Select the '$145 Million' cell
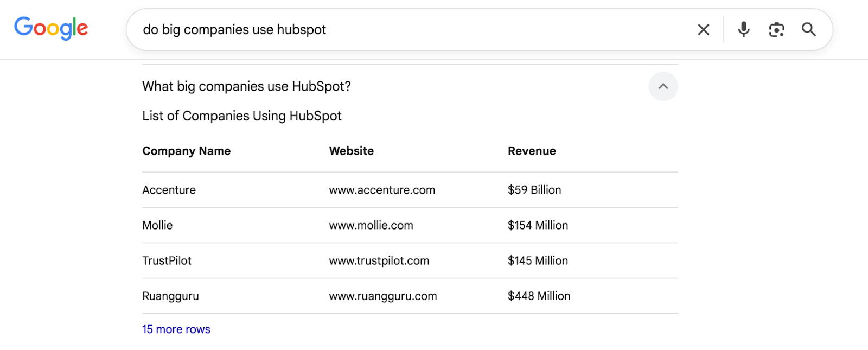The height and width of the screenshot is (350, 868). click(538, 260)
